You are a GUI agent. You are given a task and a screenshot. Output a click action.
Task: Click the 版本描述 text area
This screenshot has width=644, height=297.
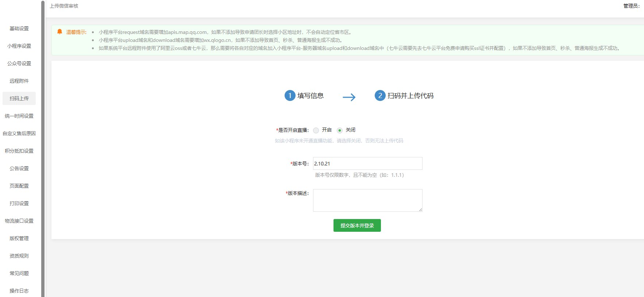(367, 200)
